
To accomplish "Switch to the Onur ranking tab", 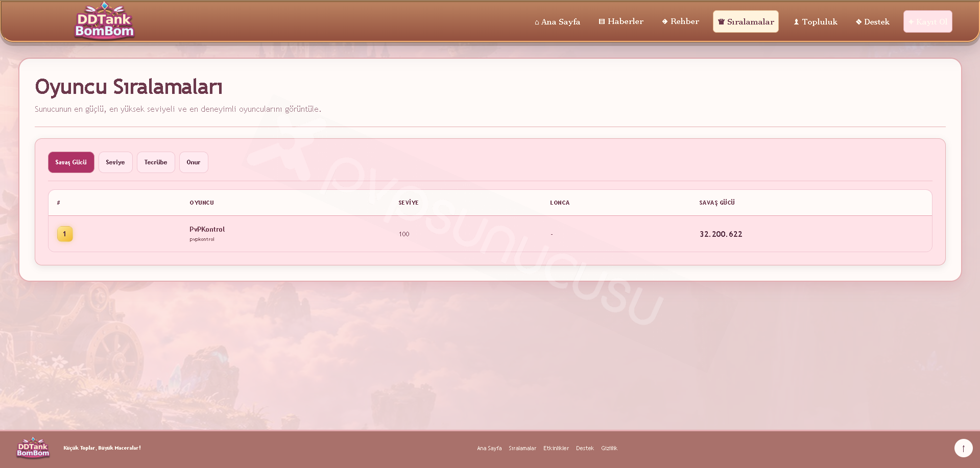I will (194, 162).
